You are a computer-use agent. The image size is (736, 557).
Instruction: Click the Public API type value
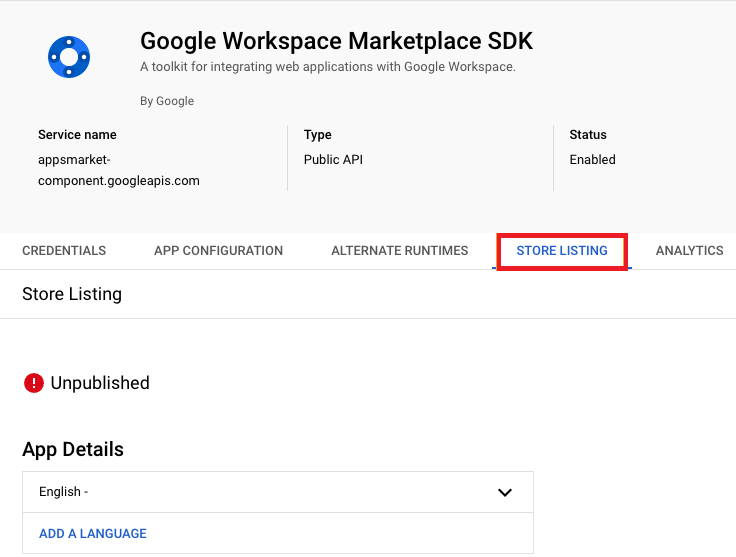(333, 160)
